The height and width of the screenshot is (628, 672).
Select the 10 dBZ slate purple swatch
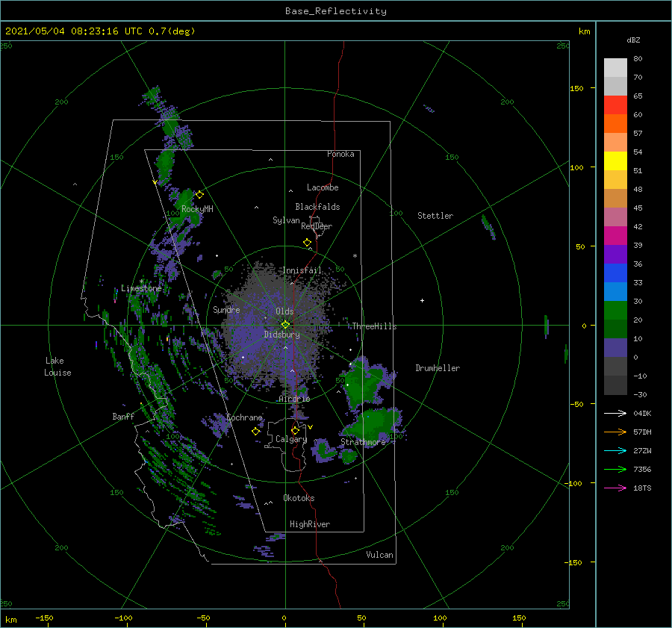615,348
